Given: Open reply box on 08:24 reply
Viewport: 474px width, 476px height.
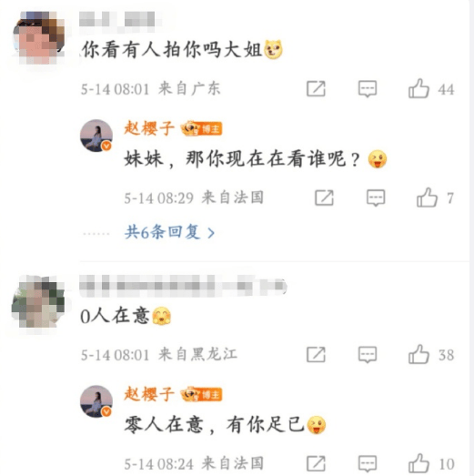Looking at the screenshot, I should [x=368, y=464].
